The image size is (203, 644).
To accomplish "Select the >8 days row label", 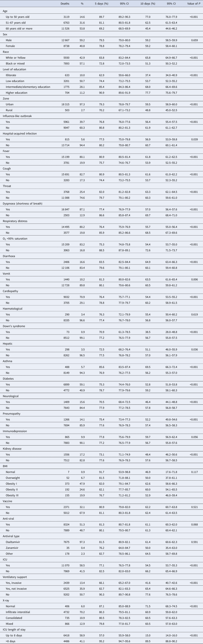I will [x=10, y=641].
